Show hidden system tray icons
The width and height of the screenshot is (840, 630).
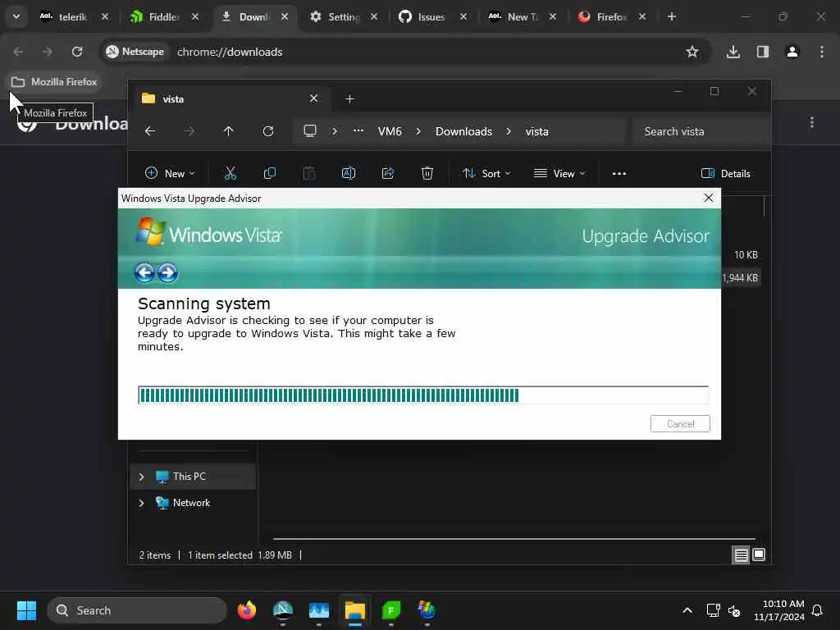[x=687, y=610]
